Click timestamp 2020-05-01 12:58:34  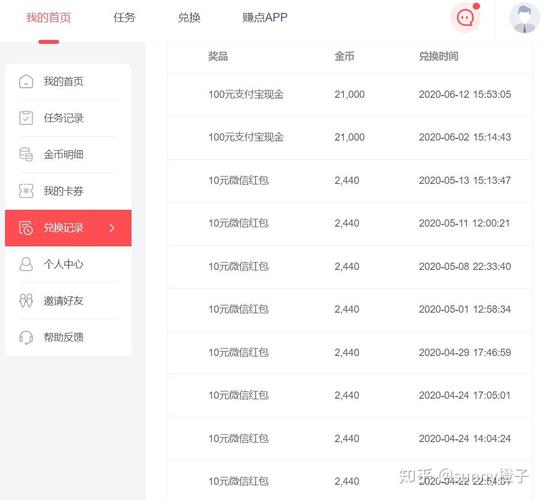coord(465,309)
